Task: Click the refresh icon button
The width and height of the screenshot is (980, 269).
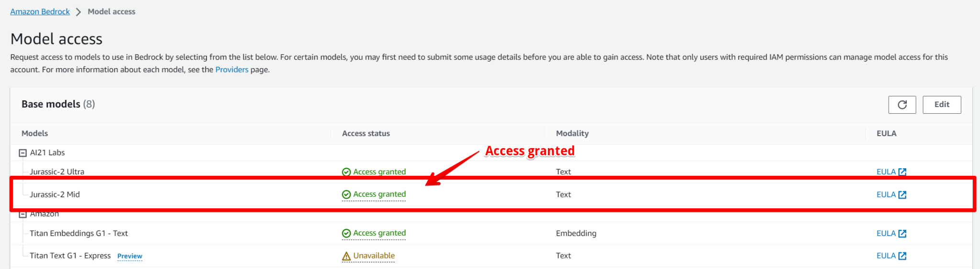Action: pos(902,105)
